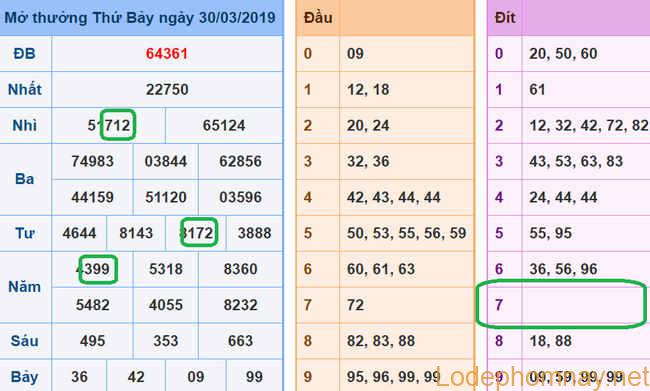Select Sáu prize number 663
650x391 pixels.
240,341
